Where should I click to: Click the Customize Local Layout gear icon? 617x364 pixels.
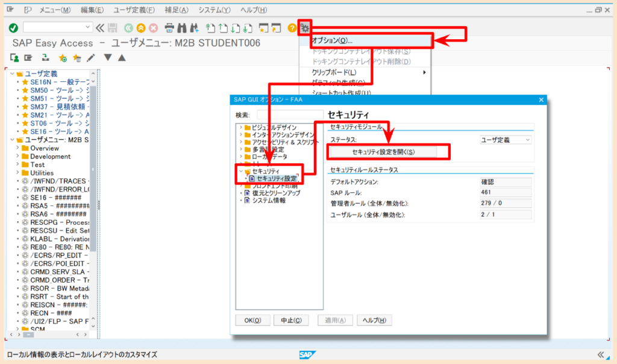click(x=304, y=28)
